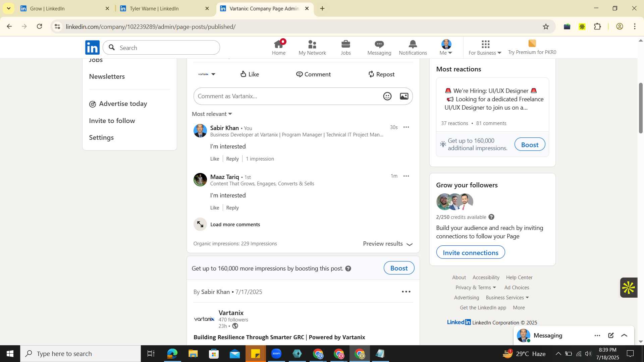The image size is (644, 362).
Task: Try Premium for PKR0 link
Action: click(x=532, y=47)
